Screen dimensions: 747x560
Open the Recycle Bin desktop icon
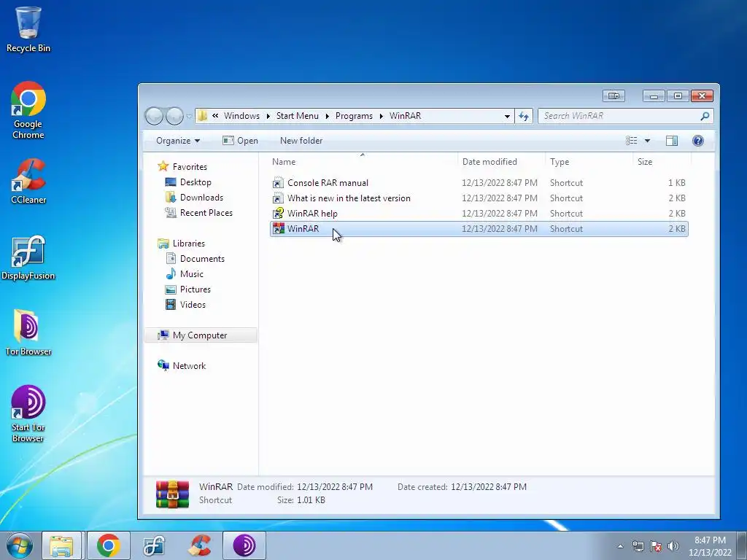tap(28, 29)
